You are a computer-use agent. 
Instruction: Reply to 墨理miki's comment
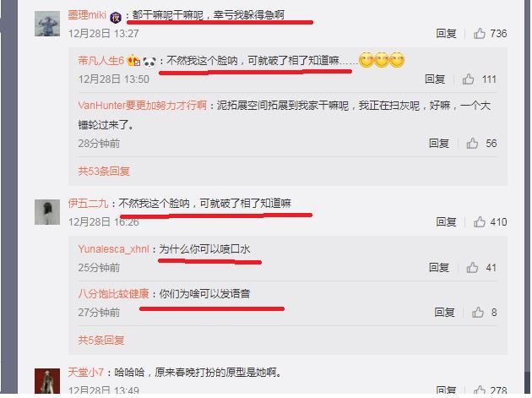446,33
